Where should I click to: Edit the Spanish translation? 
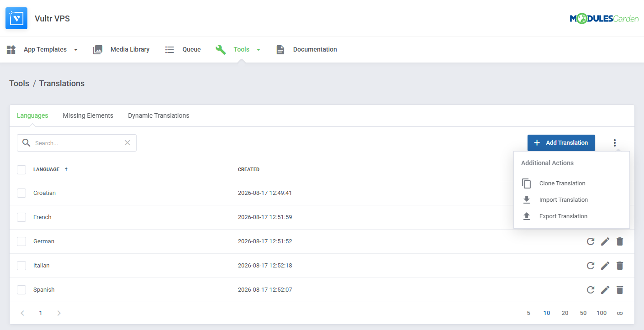tap(605, 290)
